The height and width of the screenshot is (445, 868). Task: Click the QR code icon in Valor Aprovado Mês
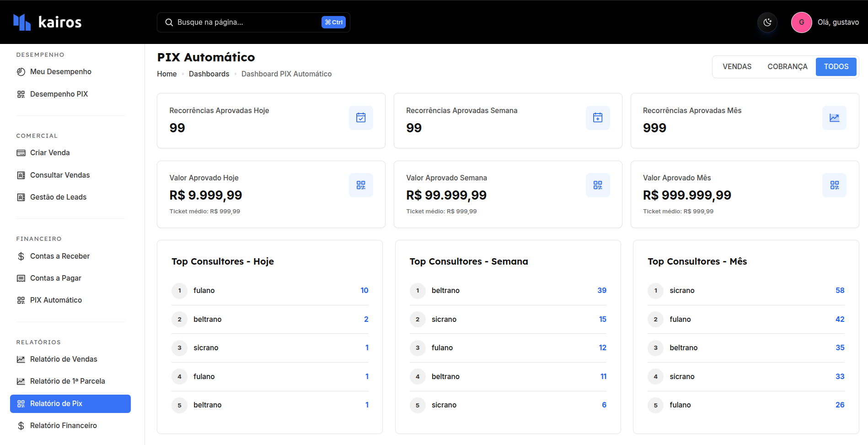pyautogui.click(x=834, y=185)
